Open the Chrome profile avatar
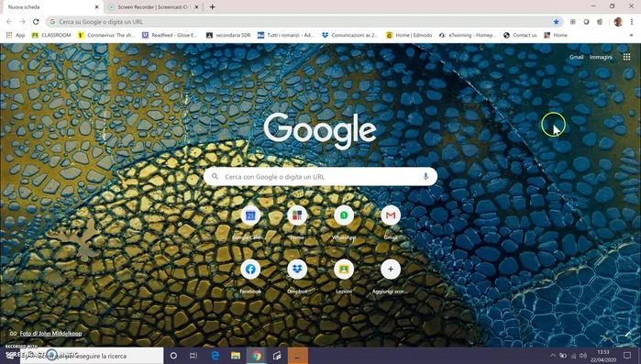Viewport: 641px width, 364px height. [x=618, y=22]
